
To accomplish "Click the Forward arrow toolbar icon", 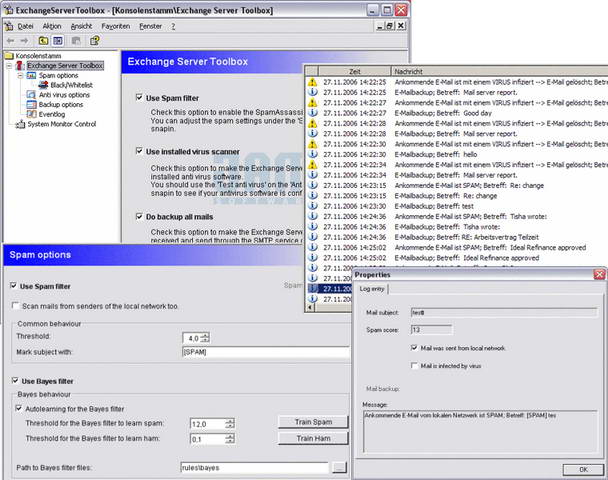I will (x=24, y=41).
